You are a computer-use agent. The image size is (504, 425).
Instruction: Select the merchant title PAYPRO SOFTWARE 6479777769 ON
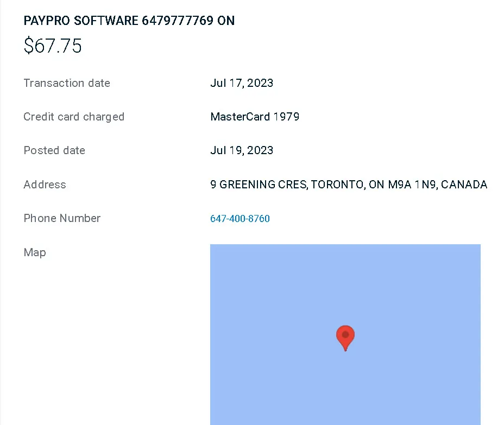[x=129, y=21]
